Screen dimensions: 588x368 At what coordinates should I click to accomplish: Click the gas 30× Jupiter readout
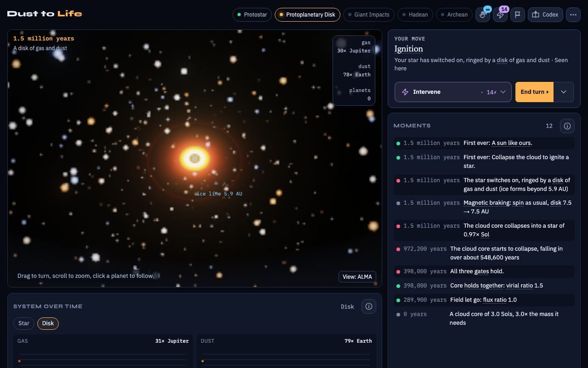pos(354,46)
